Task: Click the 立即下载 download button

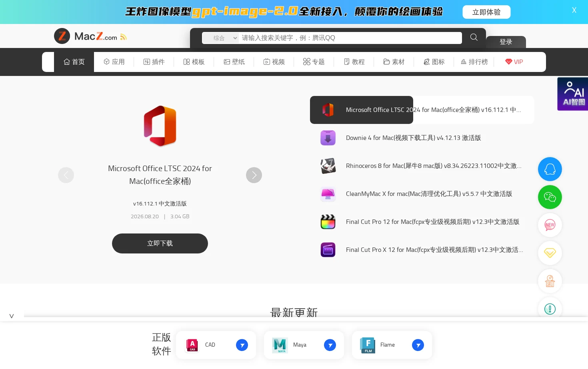Action: click(160, 243)
